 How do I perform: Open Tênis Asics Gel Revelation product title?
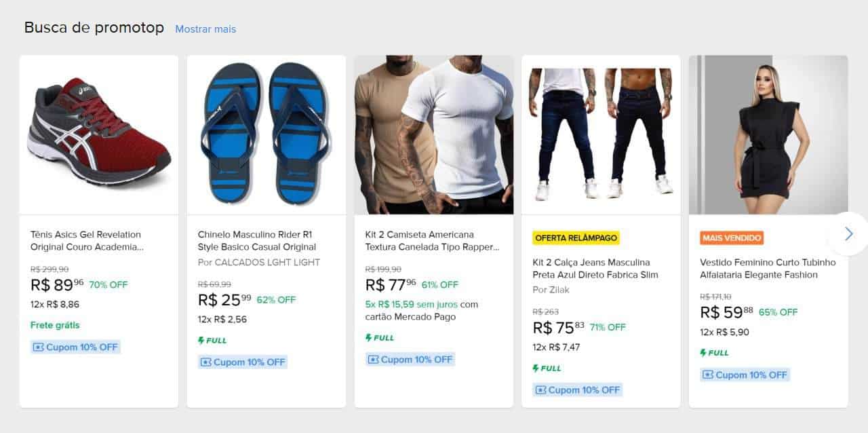click(87, 241)
